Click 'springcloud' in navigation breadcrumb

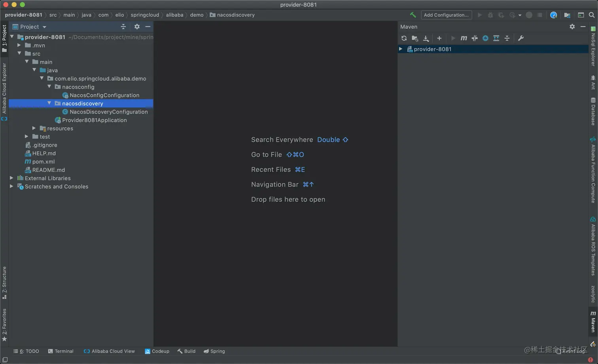click(x=145, y=15)
